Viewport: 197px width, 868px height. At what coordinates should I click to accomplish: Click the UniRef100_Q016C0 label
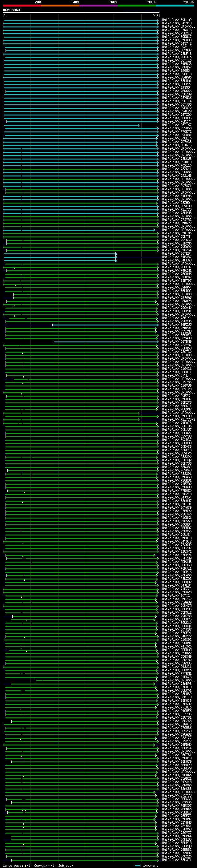[176, 240]
